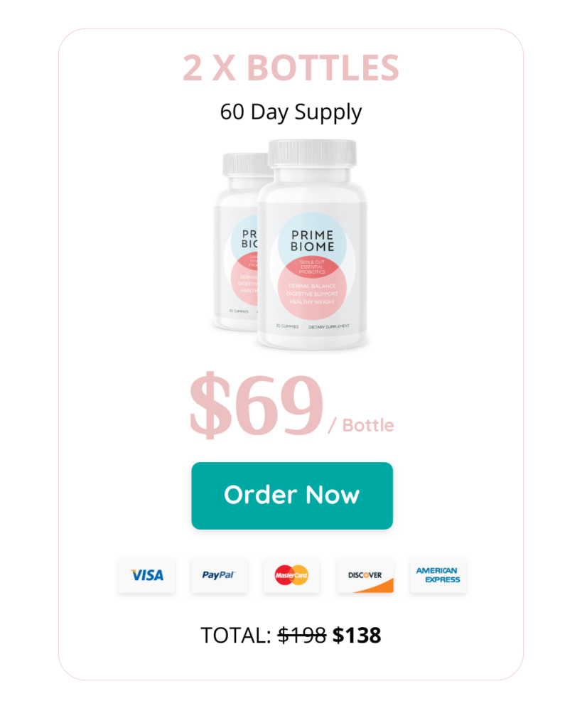Click the discounted $138 total
The width and height of the screenshot is (582, 728).
[x=357, y=635]
